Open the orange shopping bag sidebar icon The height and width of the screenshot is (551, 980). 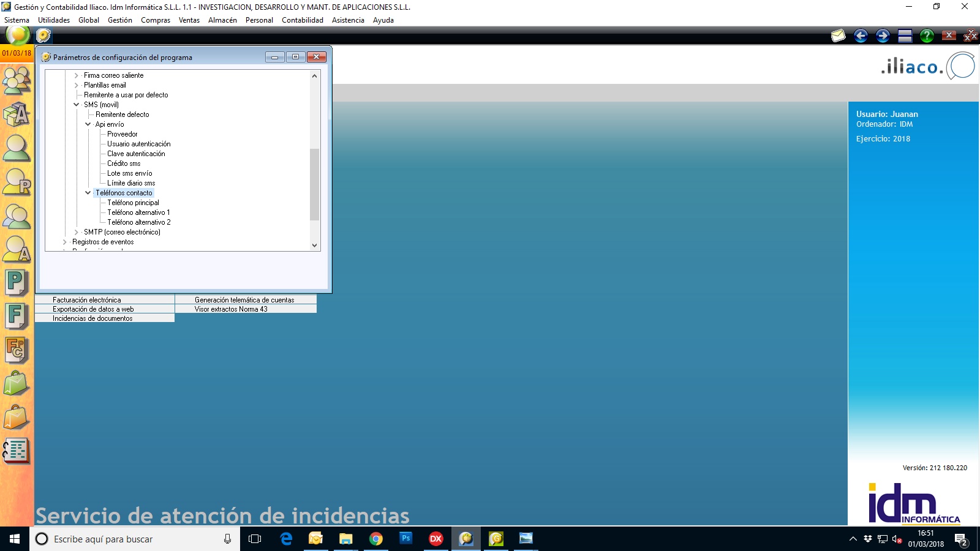coord(17,418)
